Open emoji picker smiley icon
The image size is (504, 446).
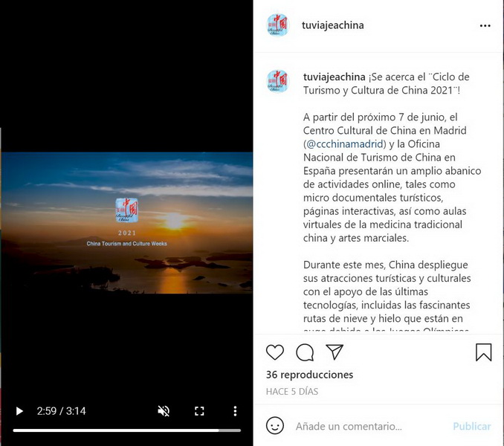point(275,426)
